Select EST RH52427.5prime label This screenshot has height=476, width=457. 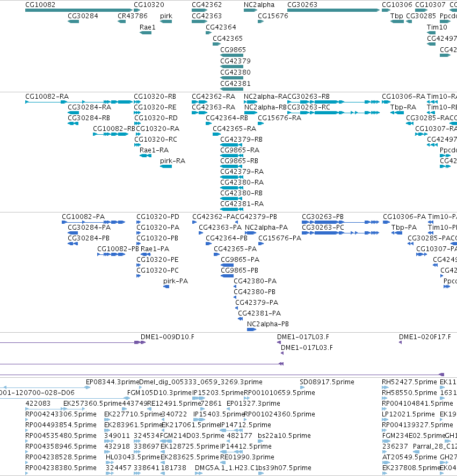click(409, 382)
